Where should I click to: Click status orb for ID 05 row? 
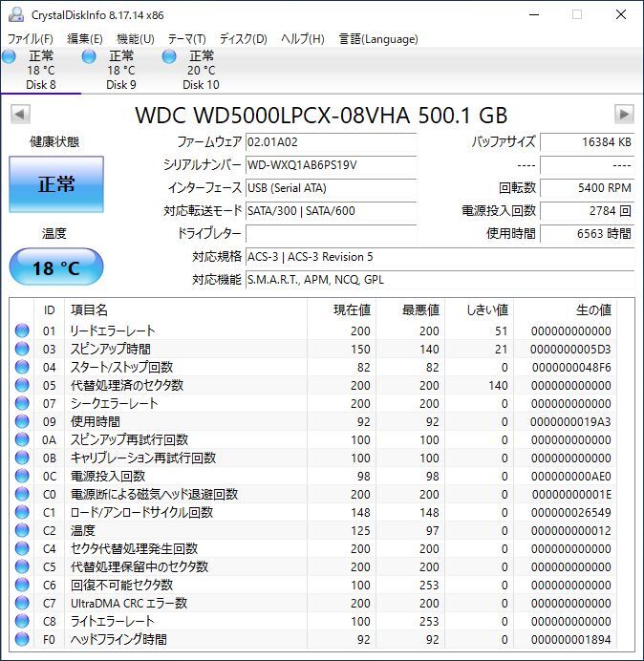pos(22,385)
